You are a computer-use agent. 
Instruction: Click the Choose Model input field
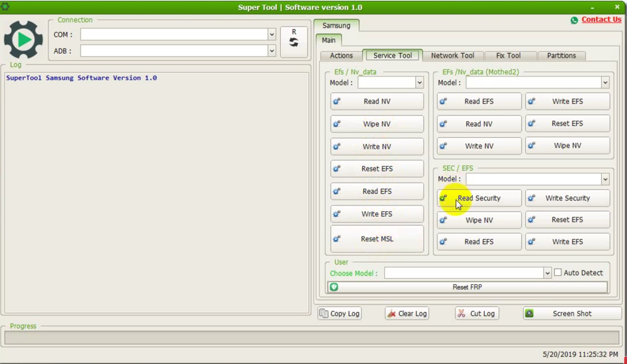click(x=464, y=273)
